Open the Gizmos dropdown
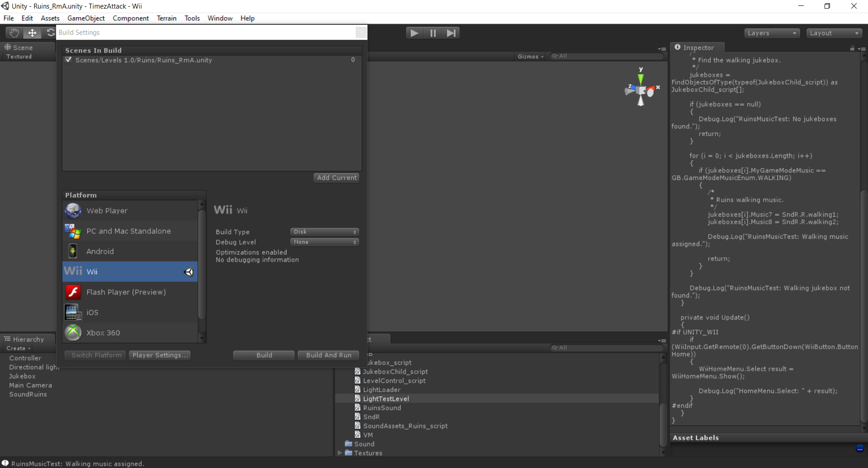Screen dimensions: 868x468 530,57
